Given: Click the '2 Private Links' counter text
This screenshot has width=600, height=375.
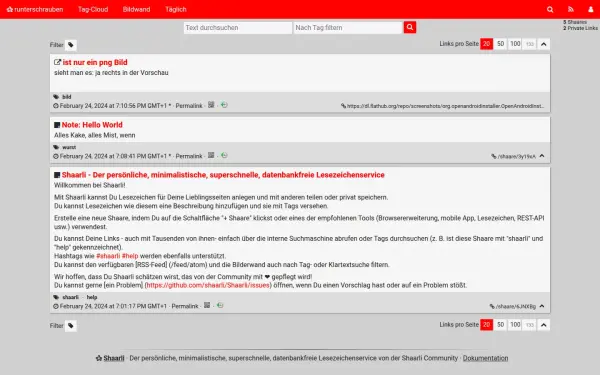Looking at the screenshot, I should coord(580,28).
